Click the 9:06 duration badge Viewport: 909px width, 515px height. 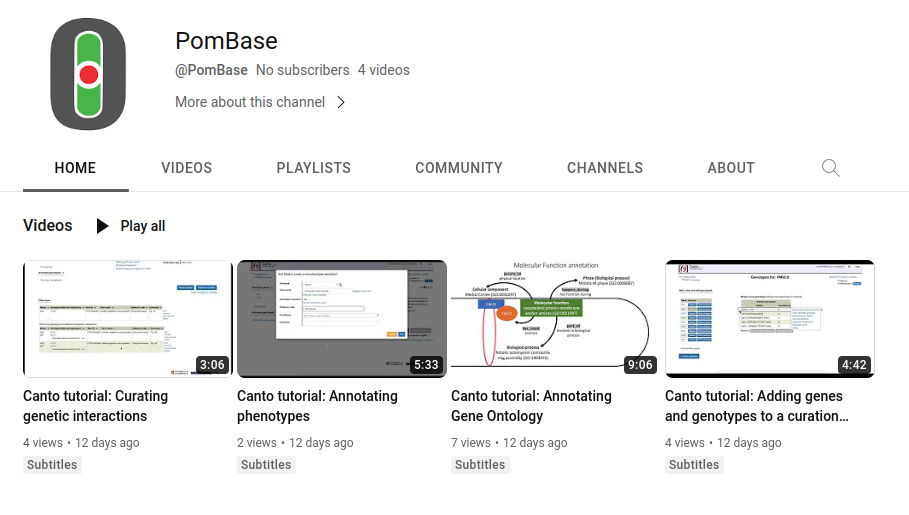pyautogui.click(x=640, y=365)
